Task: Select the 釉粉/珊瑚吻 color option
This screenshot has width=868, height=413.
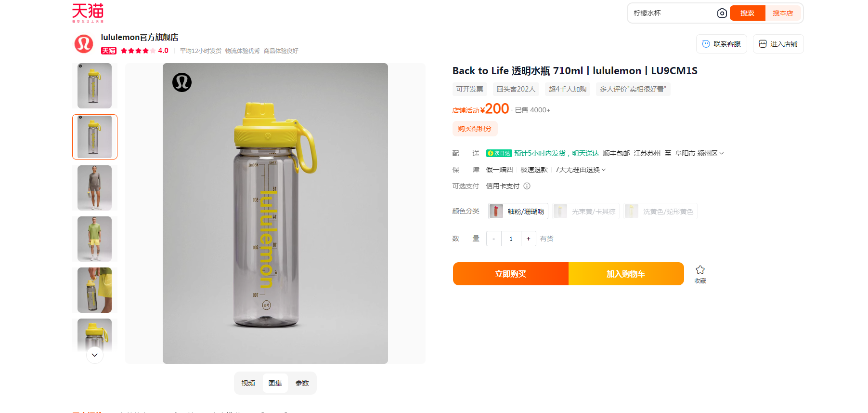Action: [518, 211]
